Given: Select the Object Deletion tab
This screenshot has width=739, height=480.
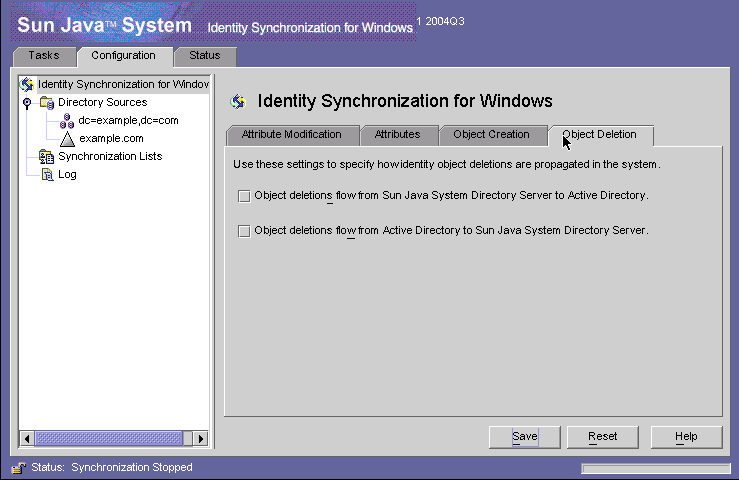Looking at the screenshot, I should (599, 135).
